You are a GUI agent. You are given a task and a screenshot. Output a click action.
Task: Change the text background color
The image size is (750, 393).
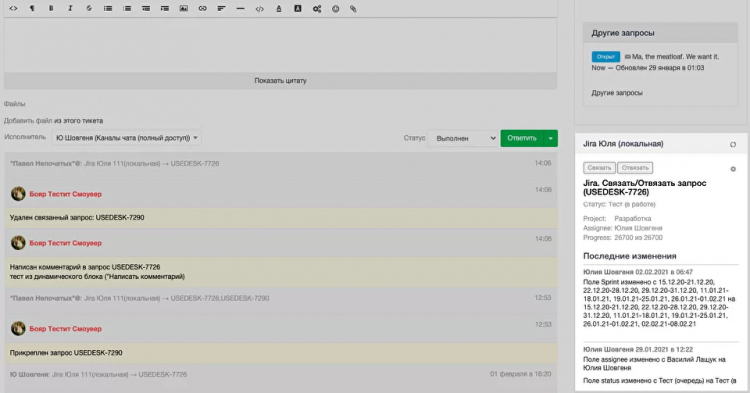[x=298, y=9]
